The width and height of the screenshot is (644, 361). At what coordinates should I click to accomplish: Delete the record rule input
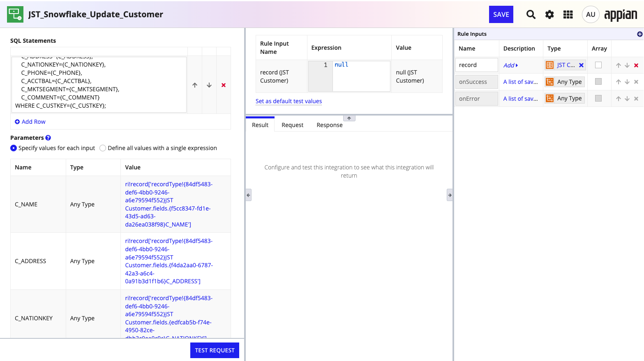pyautogui.click(x=636, y=65)
